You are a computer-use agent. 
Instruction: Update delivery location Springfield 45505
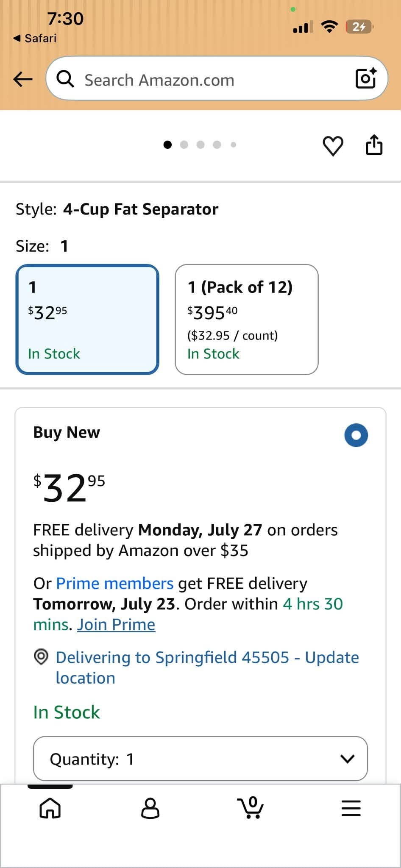[x=207, y=668]
